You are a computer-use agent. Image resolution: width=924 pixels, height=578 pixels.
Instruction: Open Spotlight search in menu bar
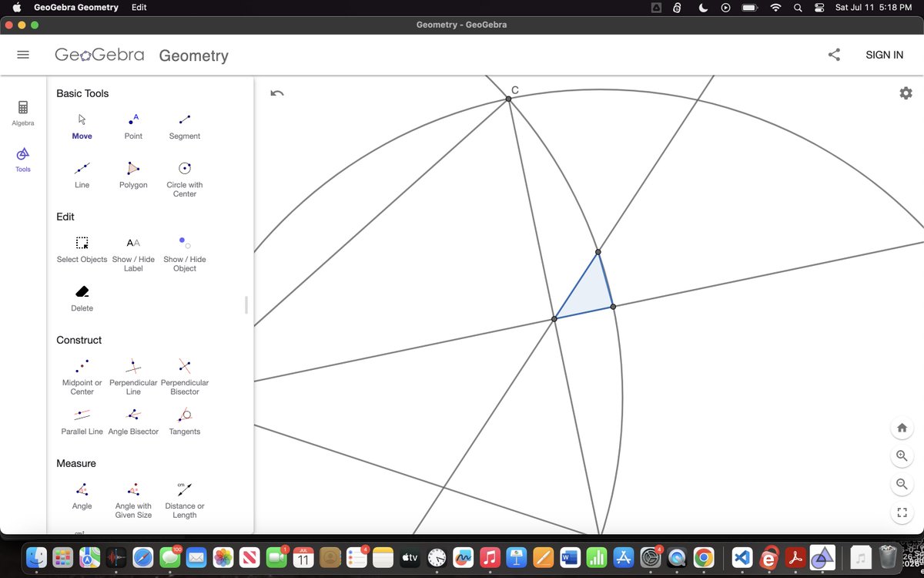click(x=798, y=7)
